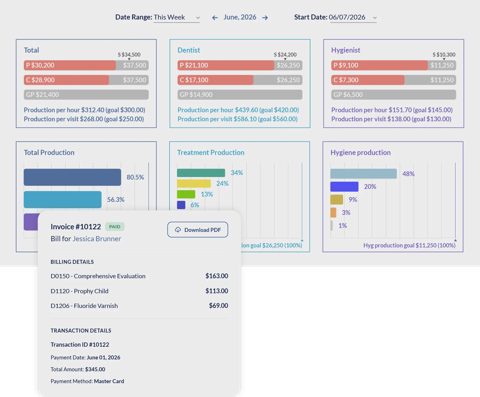The image size is (480, 397).
Task: Click the Date Range dropdown chevron
Action: click(x=197, y=18)
